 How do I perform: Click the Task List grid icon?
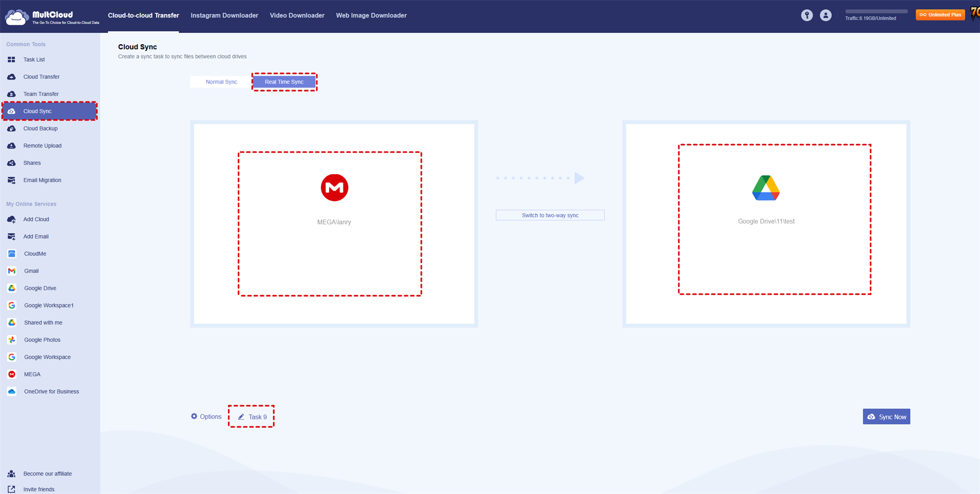(11, 60)
